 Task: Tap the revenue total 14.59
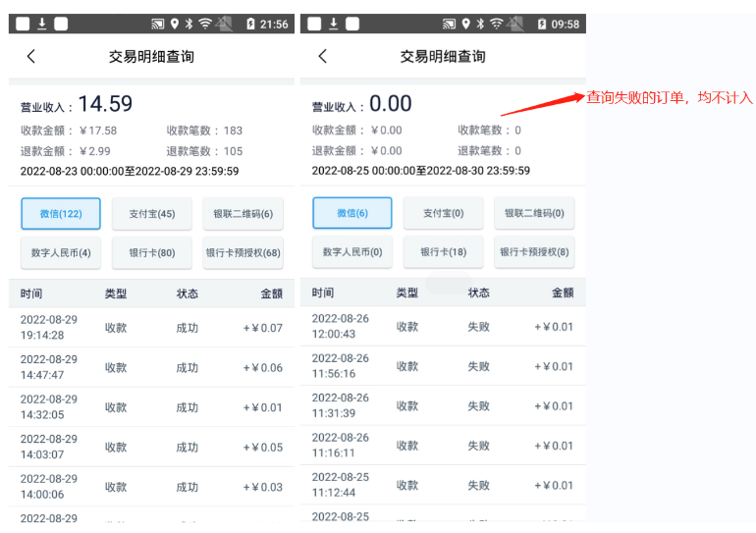105,104
